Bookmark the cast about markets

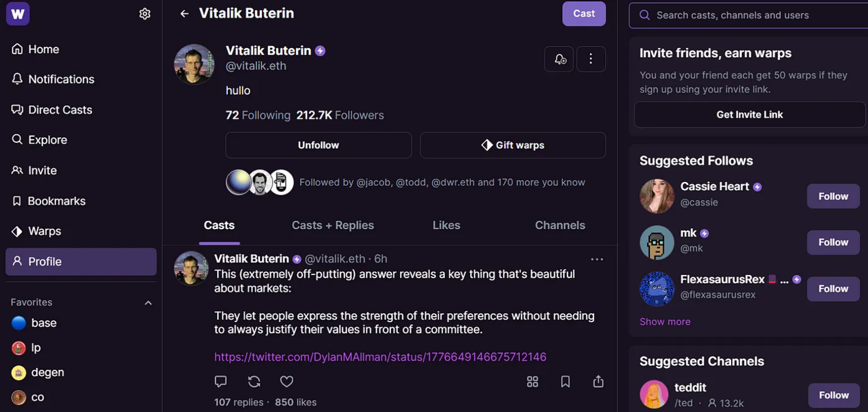(566, 381)
